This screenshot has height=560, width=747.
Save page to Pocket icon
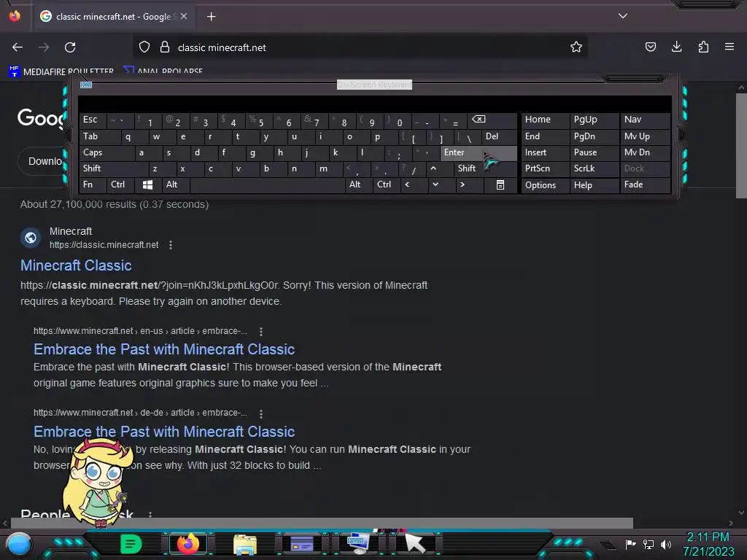click(x=650, y=47)
